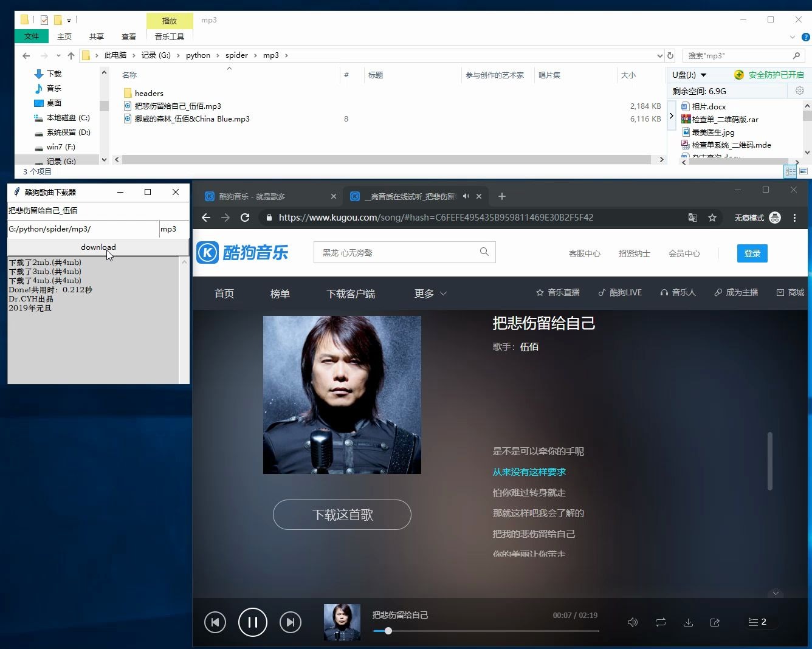This screenshot has height=649, width=812.
Task: Click the download icon in player bar
Action: pyautogui.click(x=688, y=622)
